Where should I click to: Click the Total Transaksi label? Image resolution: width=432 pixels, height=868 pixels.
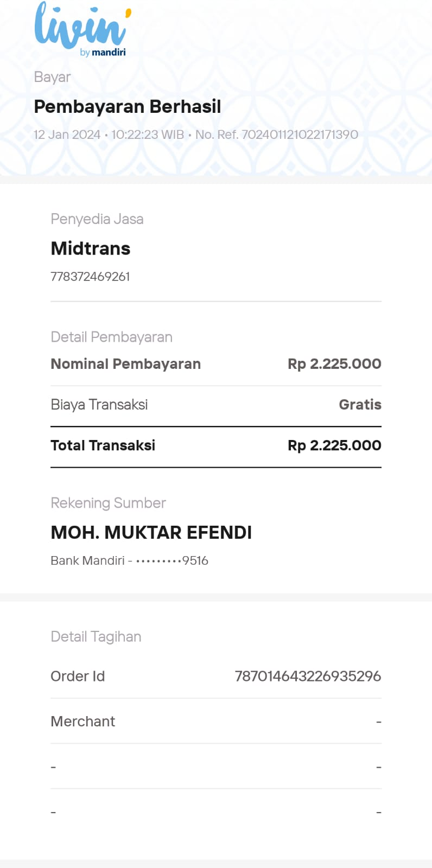[x=103, y=445]
